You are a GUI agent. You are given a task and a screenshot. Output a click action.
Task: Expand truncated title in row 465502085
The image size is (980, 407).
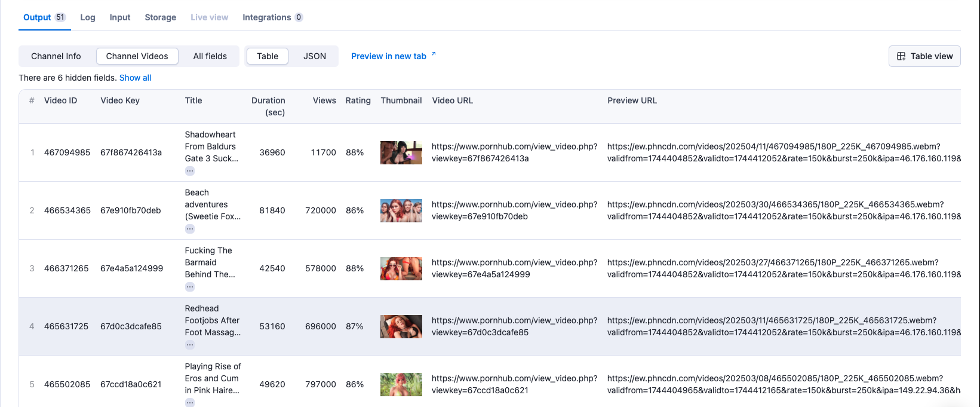(x=190, y=402)
